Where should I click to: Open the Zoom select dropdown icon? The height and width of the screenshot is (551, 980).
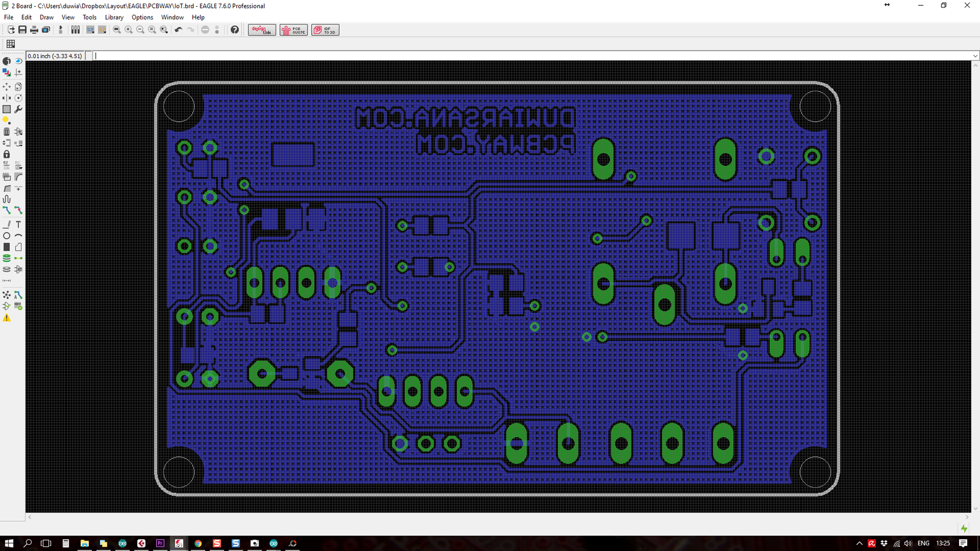tap(164, 30)
